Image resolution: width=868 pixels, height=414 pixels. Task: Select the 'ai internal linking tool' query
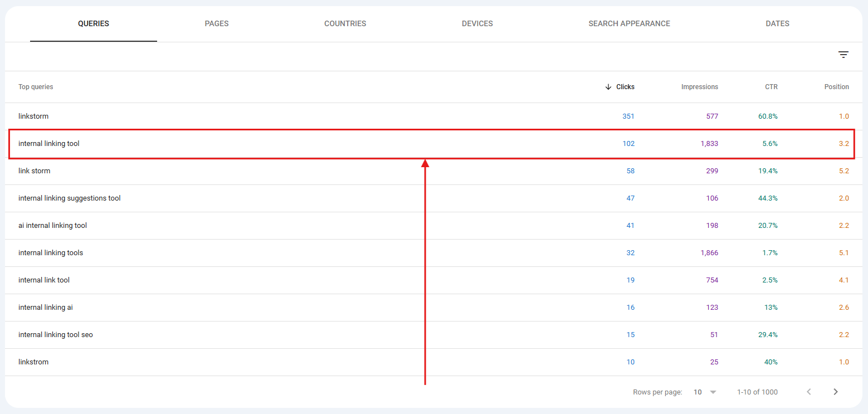pyautogui.click(x=52, y=226)
